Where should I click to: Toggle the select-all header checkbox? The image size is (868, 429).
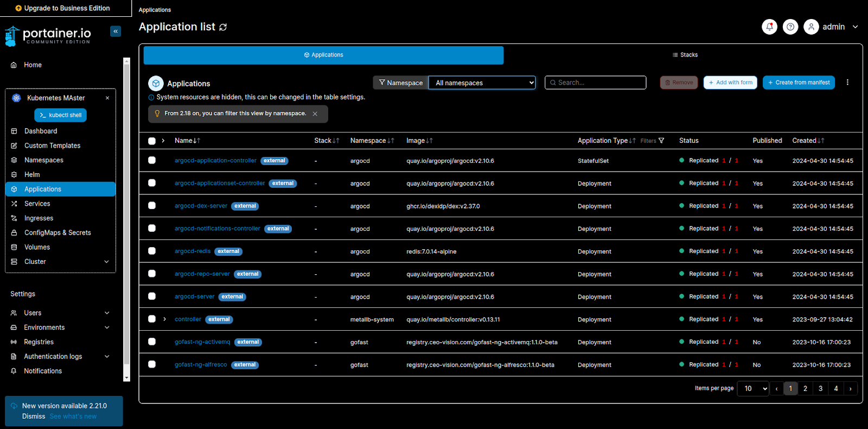152,141
